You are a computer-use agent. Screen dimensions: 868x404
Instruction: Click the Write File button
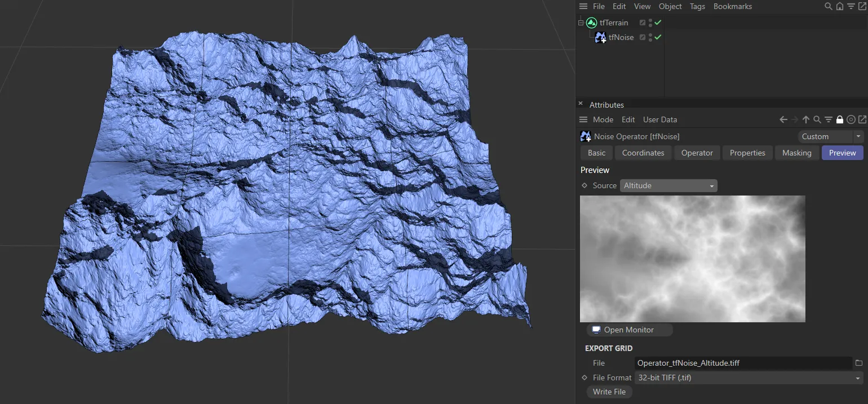(x=609, y=392)
